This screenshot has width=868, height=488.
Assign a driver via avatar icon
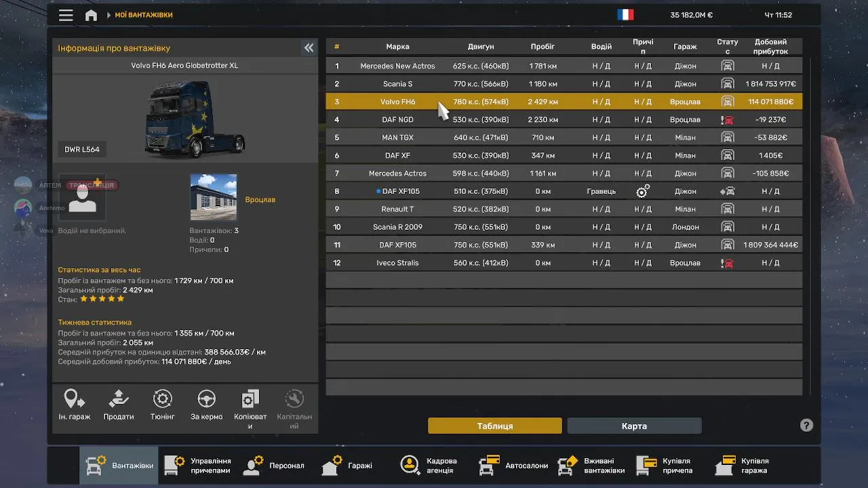pos(82,197)
